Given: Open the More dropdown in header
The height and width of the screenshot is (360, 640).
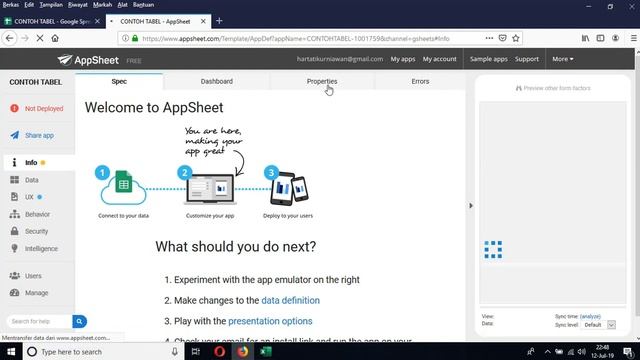Looking at the screenshot, I should [563, 59].
